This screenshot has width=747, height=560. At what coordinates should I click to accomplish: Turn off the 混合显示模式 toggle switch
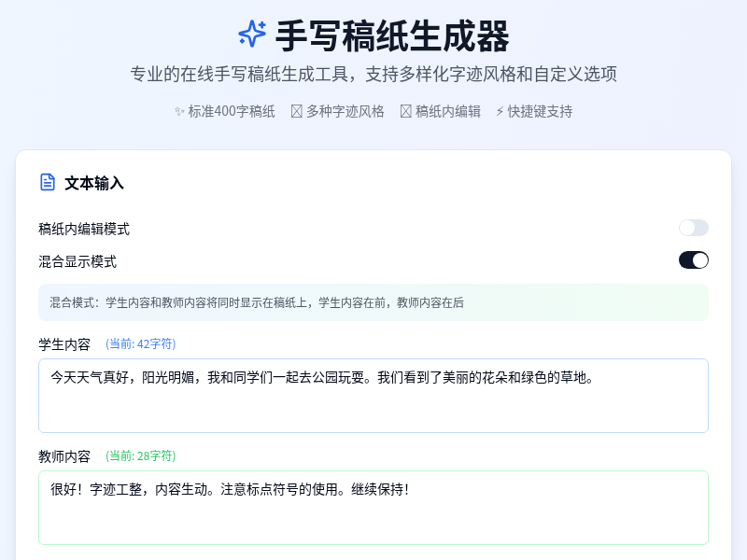[x=693, y=260]
